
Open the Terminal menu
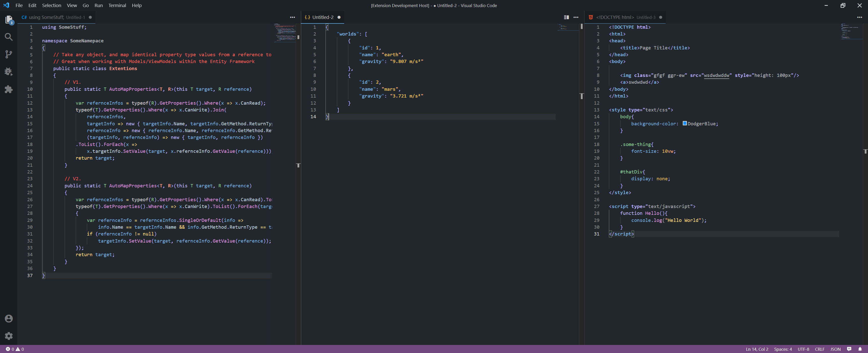117,5
